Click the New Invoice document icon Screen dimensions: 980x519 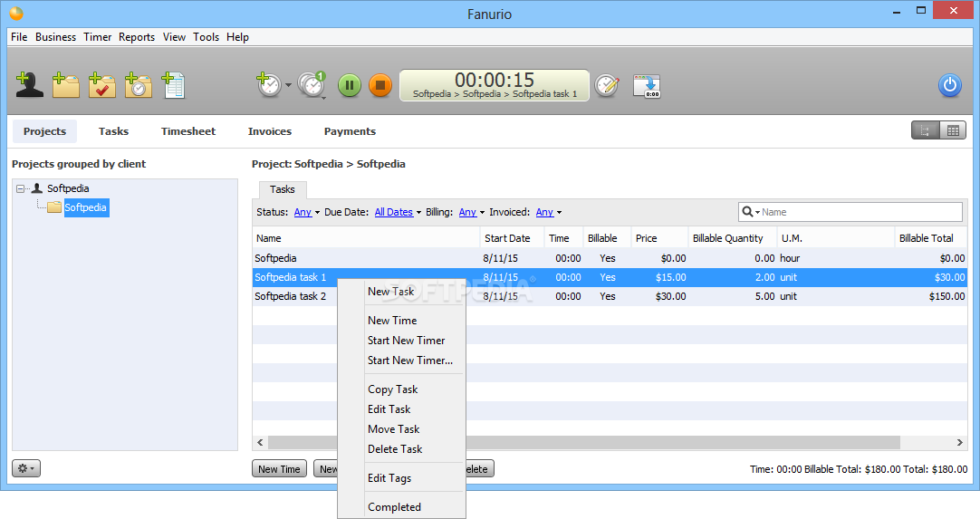[x=173, y=85]
